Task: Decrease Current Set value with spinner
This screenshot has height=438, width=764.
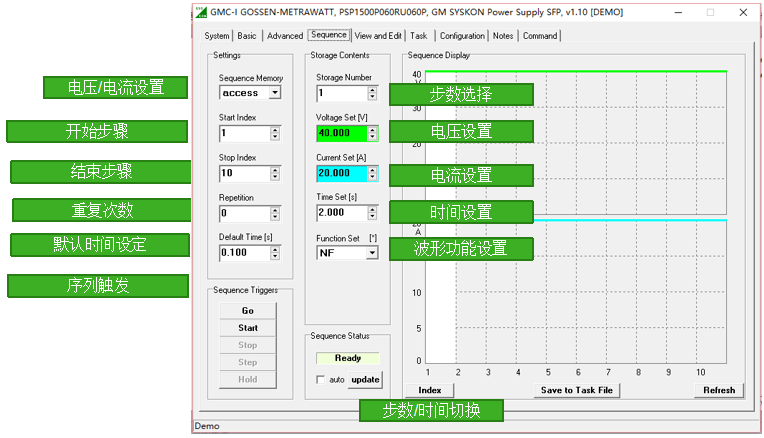Action: click(372, 177)
